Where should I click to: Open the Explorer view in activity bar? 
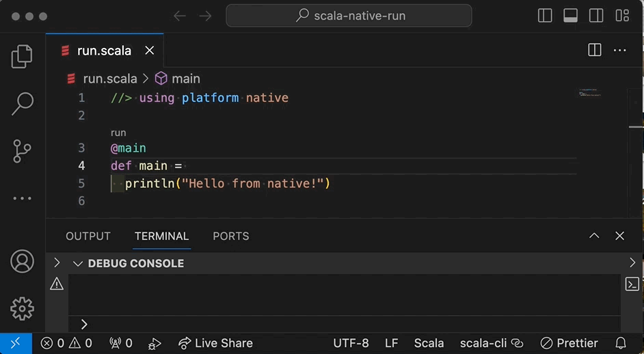[22, 56]
